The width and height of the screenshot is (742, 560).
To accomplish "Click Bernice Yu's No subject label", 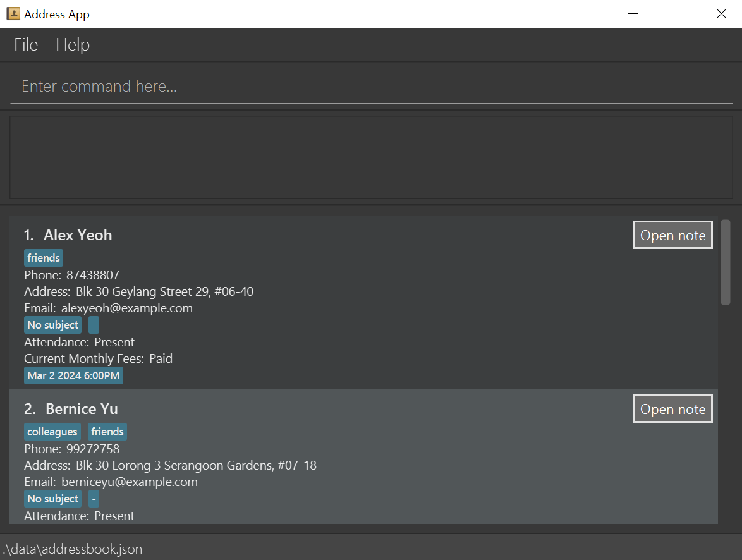I will pyautogui.click(x=53, y=499).
